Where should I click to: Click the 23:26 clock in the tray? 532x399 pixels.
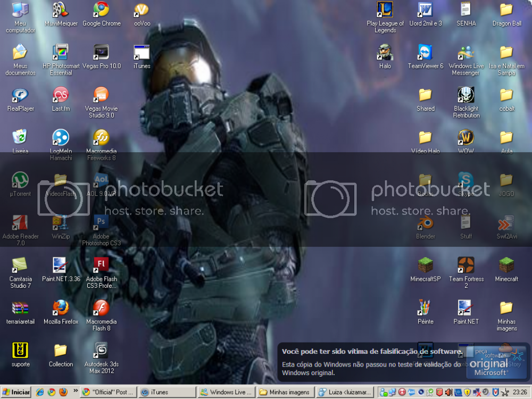[x=520, y=392]
